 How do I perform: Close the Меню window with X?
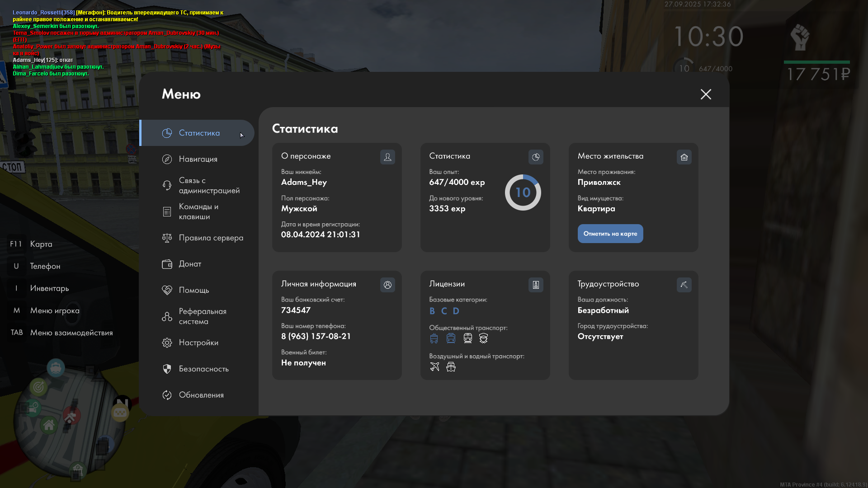pyautogui.click(x=706, y=94)
